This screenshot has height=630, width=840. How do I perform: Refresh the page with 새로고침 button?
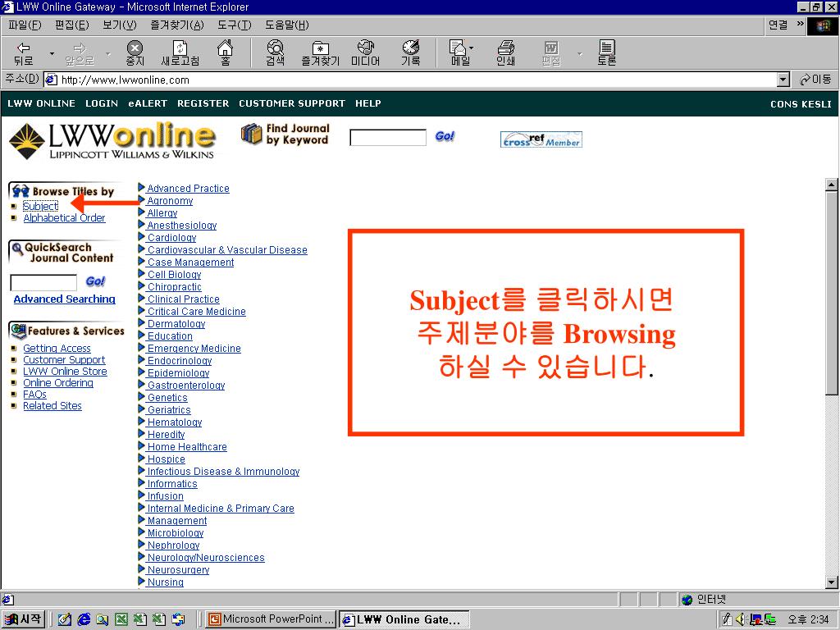coord(180,53)
